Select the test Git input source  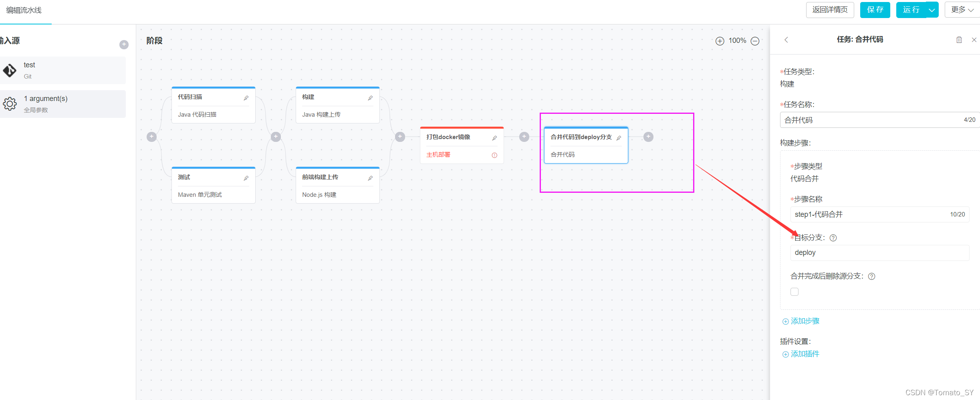point(63,70)
